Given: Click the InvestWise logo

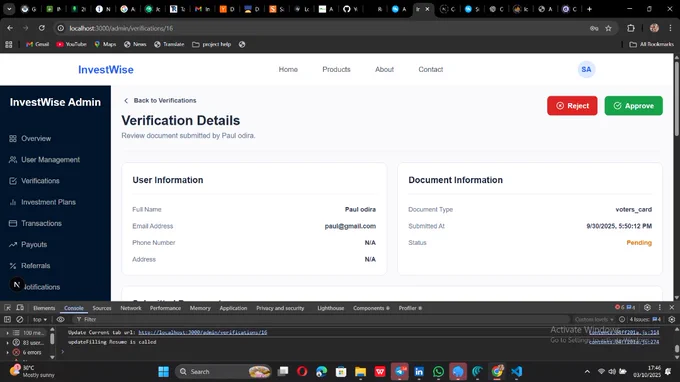Looking at the screenshot, I should (x=106, y=69).
